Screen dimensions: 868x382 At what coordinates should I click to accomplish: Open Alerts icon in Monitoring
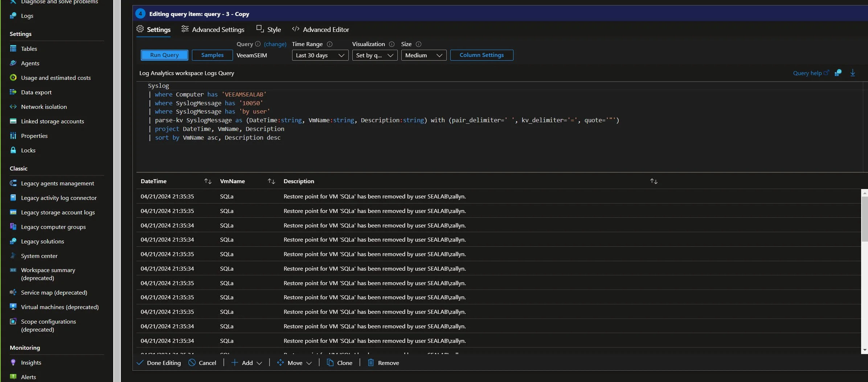(13, 377)
